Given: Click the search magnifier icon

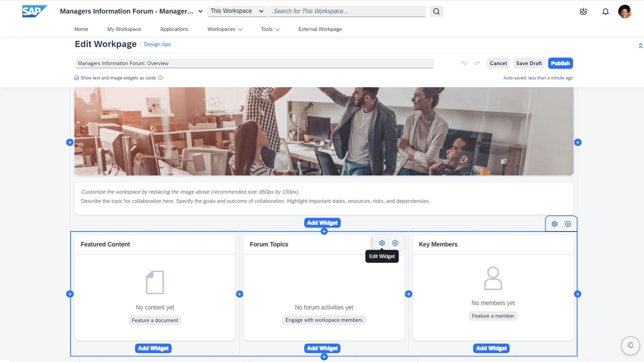Looking at the screenshot, I should [x=436, y=11].
